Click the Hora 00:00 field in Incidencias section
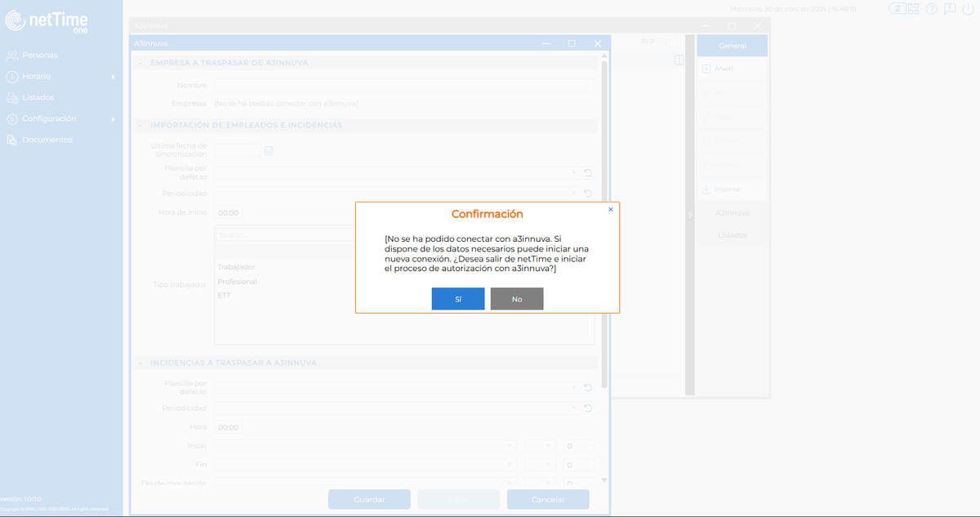980x517 pixels. point(229,427)
